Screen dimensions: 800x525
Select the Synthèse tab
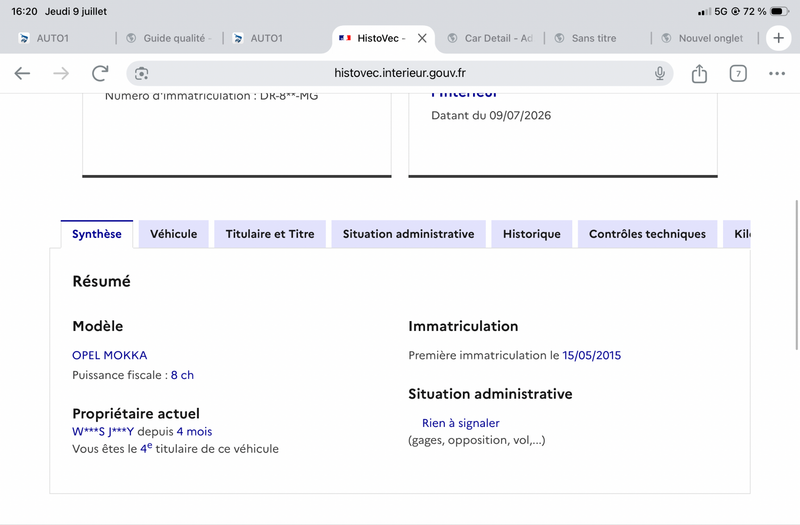point(97,234)
